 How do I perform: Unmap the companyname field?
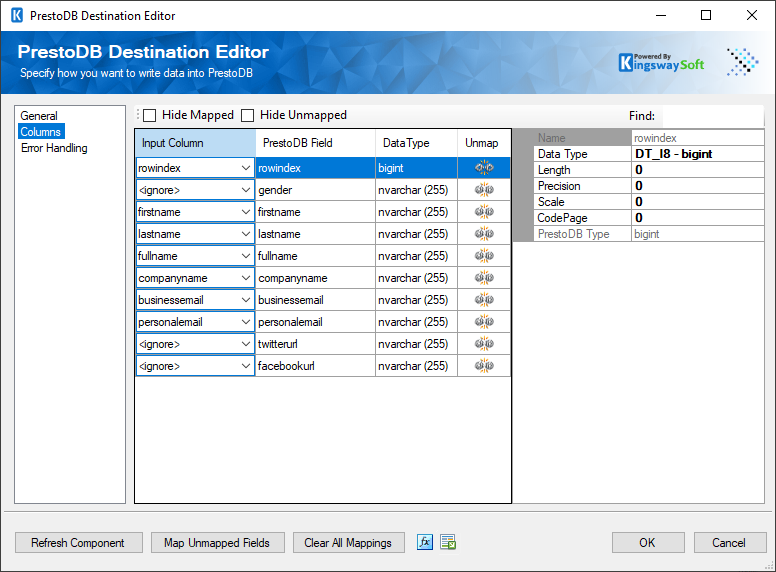[484, 278]
